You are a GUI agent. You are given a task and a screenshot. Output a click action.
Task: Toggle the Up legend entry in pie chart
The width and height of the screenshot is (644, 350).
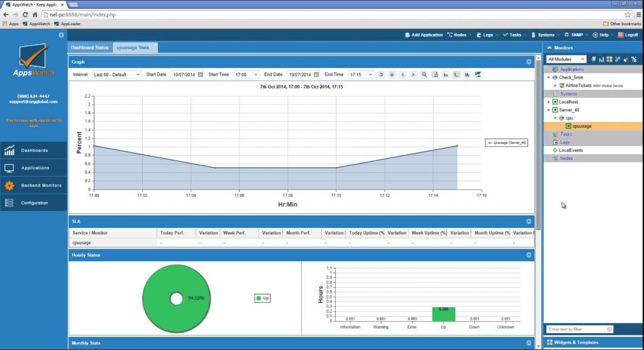[x=262, y=298]
